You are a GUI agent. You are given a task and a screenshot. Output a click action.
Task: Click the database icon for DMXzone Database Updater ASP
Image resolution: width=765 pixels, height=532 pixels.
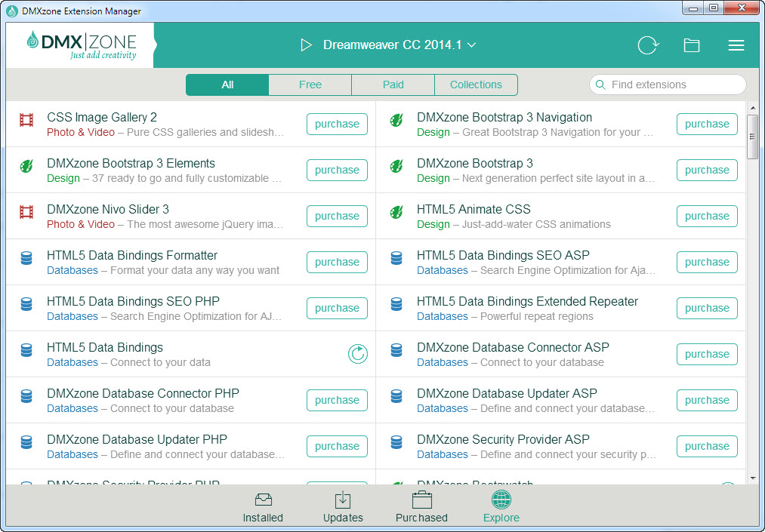[396, 396]
